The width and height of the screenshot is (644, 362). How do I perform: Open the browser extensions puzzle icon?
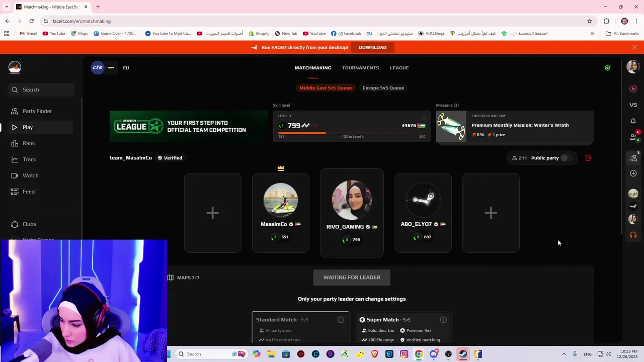606,21
